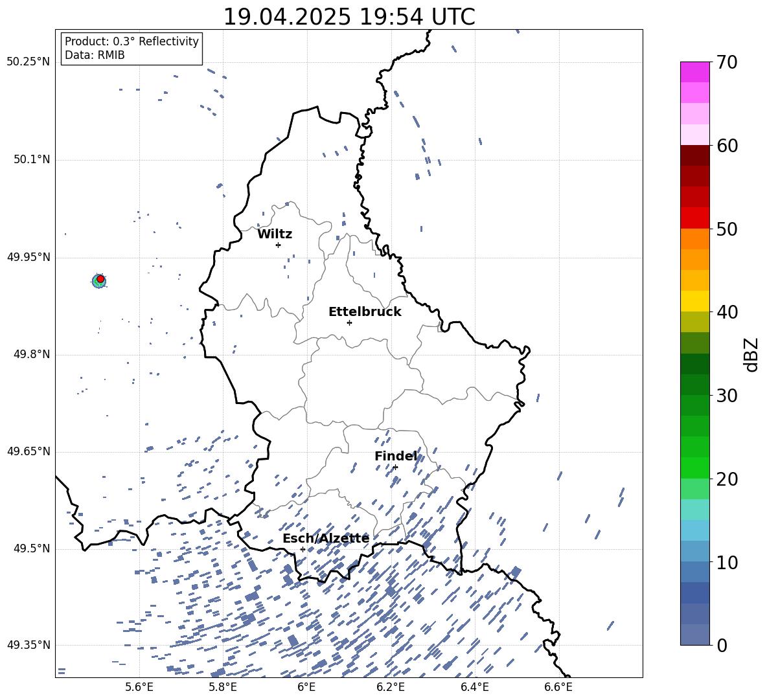
Task: Pick the magenta swatch atop the colorbar
Action: 694,72
